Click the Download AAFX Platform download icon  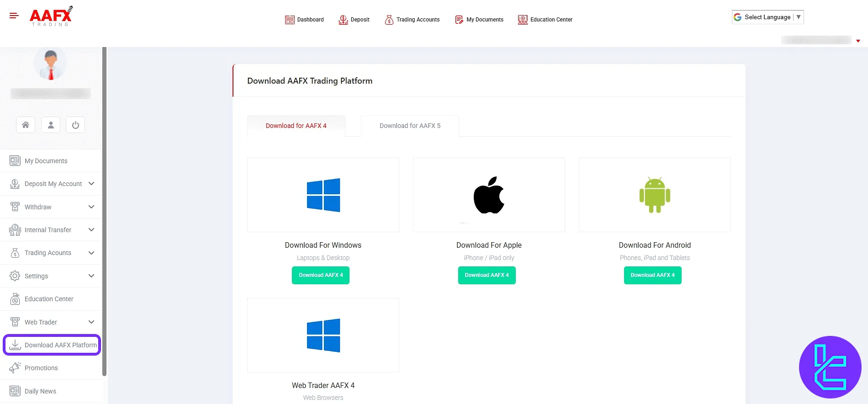[x=15, y=345]
